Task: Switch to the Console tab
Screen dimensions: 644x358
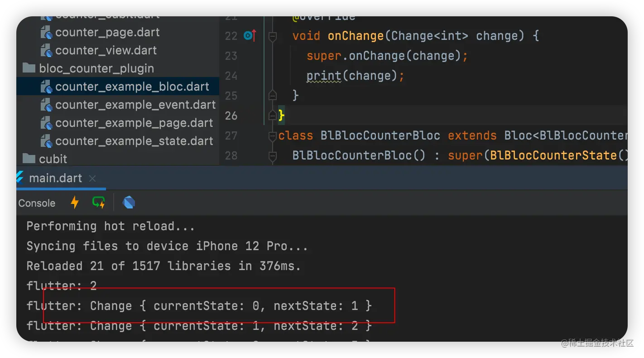Action: click(37, 203)
